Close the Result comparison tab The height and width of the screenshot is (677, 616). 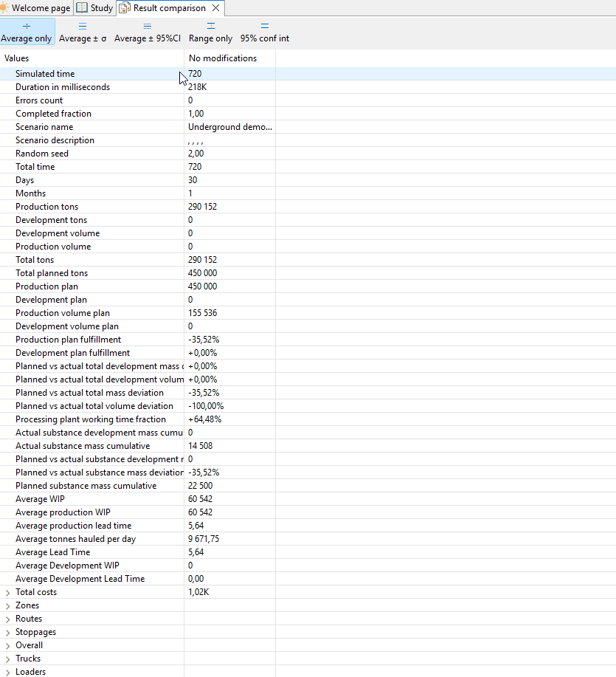pyautogui.click(x=216, y=8)
